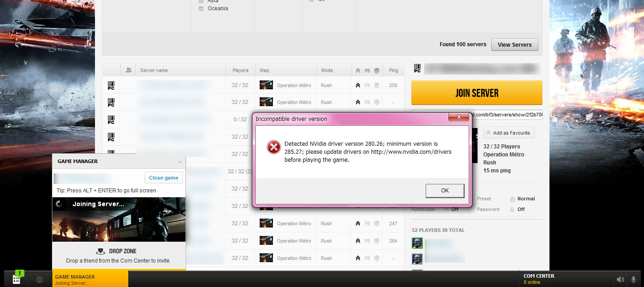The width and height of the screenshot is (644, 287).
Task: Click the yellow JOIN SERVER button
Action: point(477,93)
